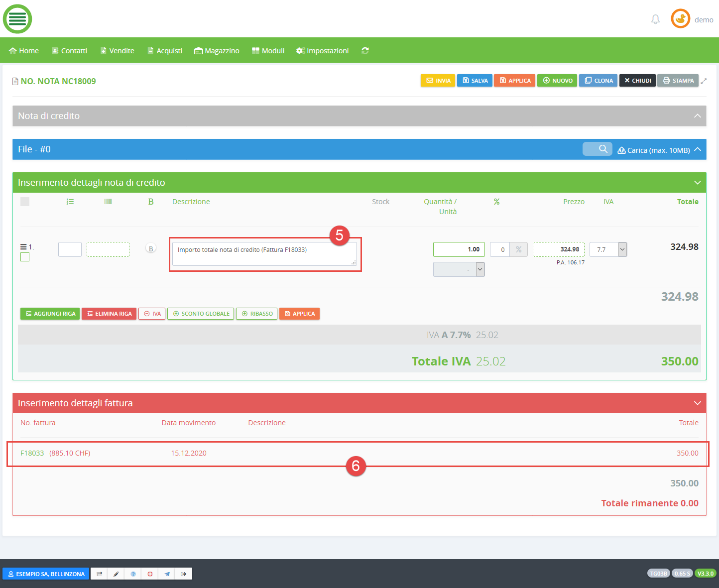Toggle the round B bold button on row 1
719x588 pixels.
(150, 248)
